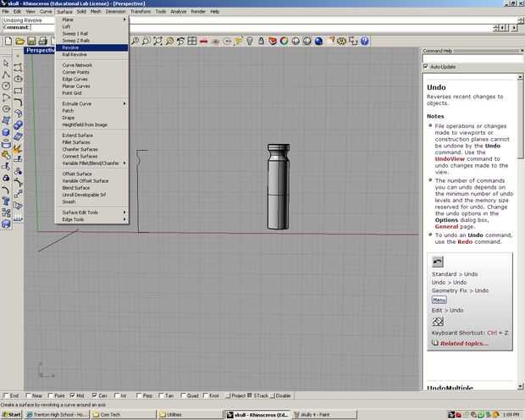Image resolution: width=525 pixels, height=420 pixels.
Task: Enable the Point osnap checkbox
Action: coord(50,395)
